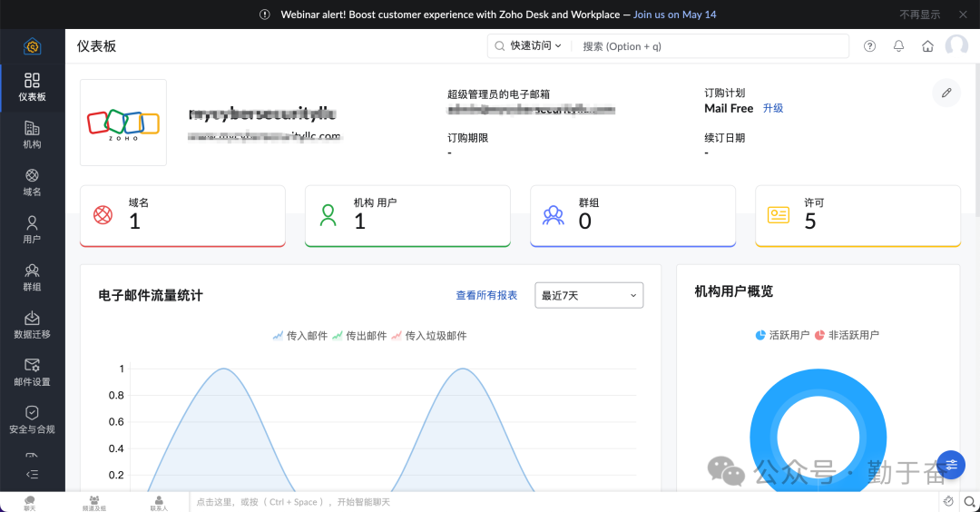Open the 机构 (Organization) sidebar item

tap(32, 134)
